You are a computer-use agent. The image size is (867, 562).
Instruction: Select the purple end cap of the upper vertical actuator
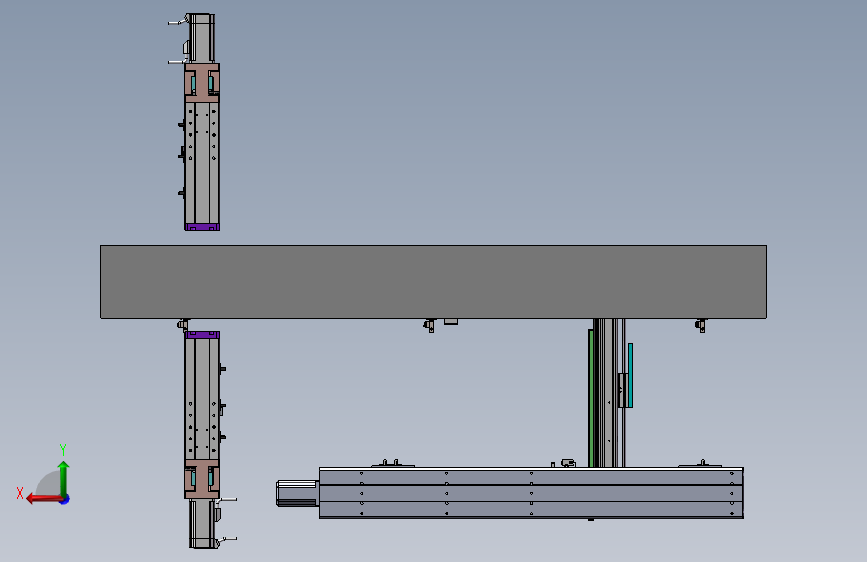202,227
